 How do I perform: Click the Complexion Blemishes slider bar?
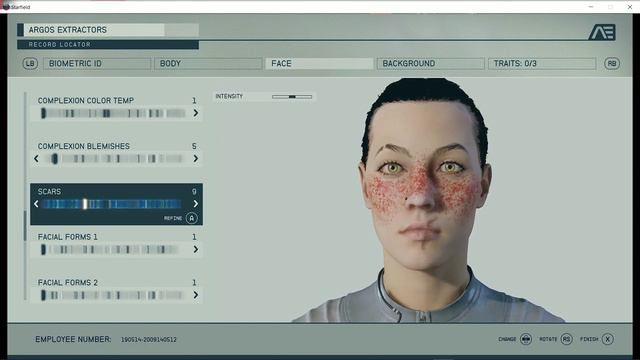pyautogui.click(x=113, y=158)
